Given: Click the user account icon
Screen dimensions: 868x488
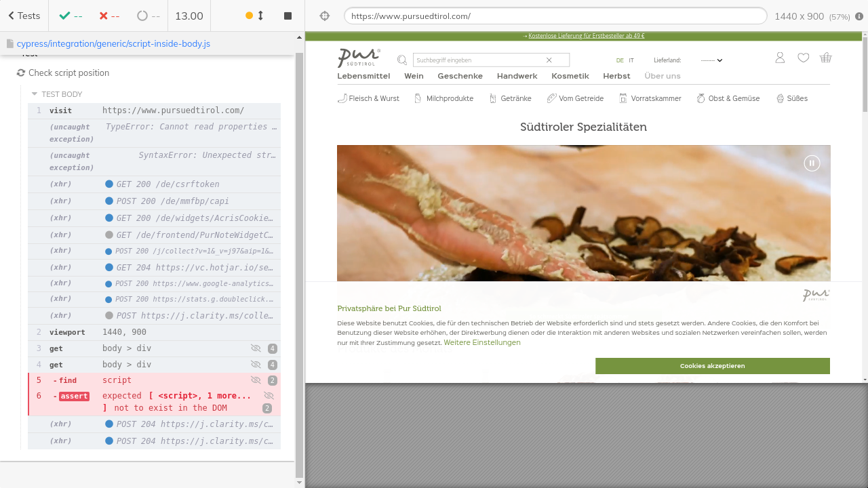Looking at the screenshot, I should tap(780, 58).
